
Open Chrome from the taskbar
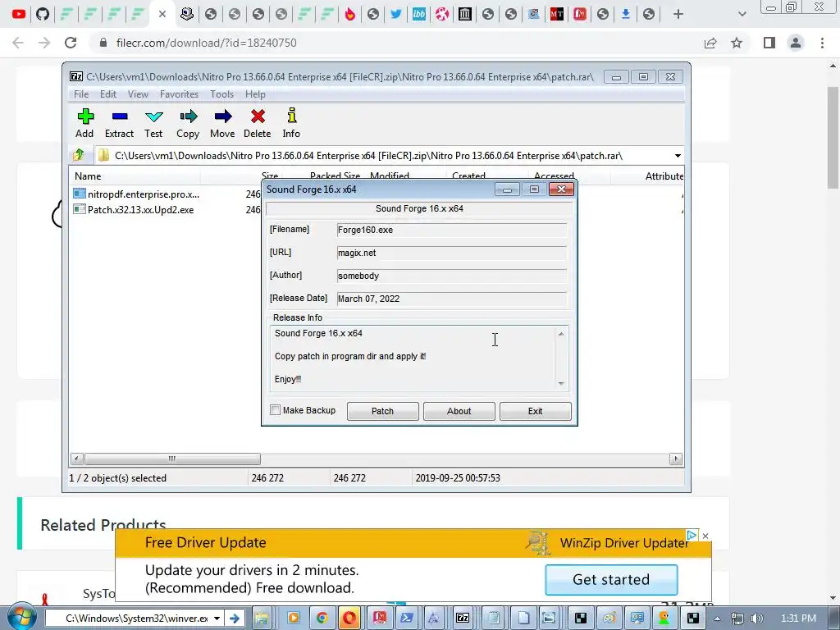point(322,618)
